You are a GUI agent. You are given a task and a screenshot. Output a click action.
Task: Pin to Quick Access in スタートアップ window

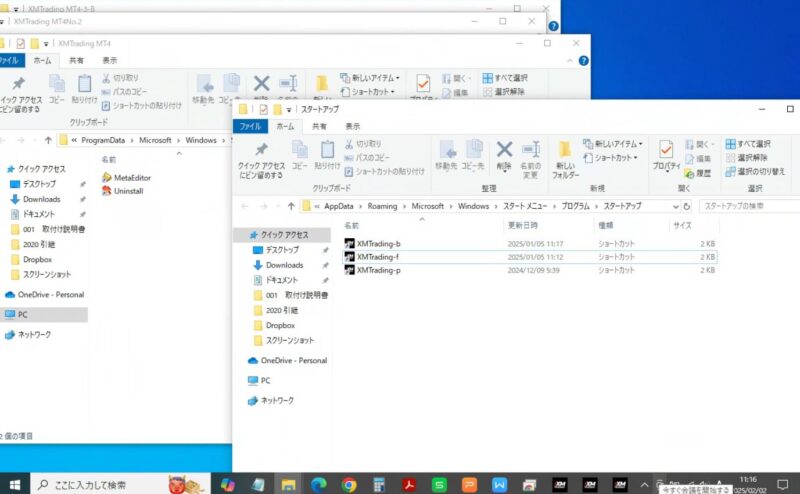click(261, 160)
